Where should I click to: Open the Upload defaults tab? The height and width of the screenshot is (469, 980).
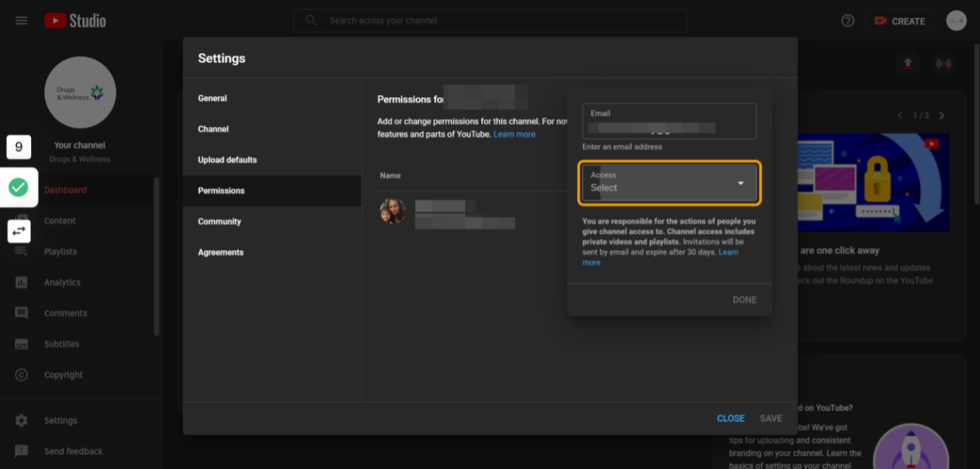click(272, 160)
